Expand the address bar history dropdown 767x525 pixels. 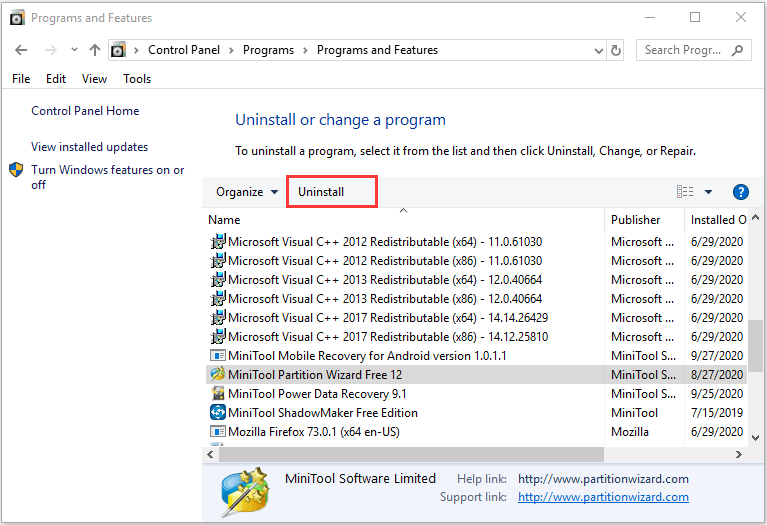pyautogui.click(x=598, y=50)
